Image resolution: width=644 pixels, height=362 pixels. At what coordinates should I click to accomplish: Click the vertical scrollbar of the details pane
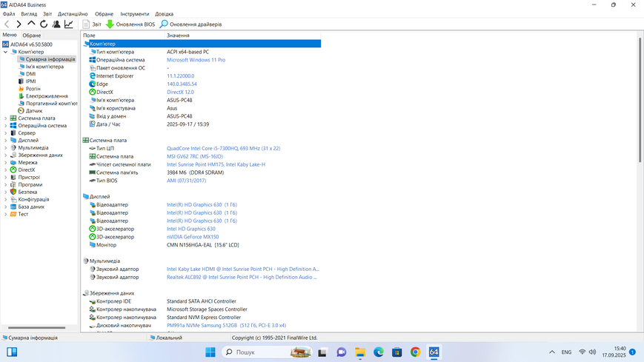click(x=640, y=100)
